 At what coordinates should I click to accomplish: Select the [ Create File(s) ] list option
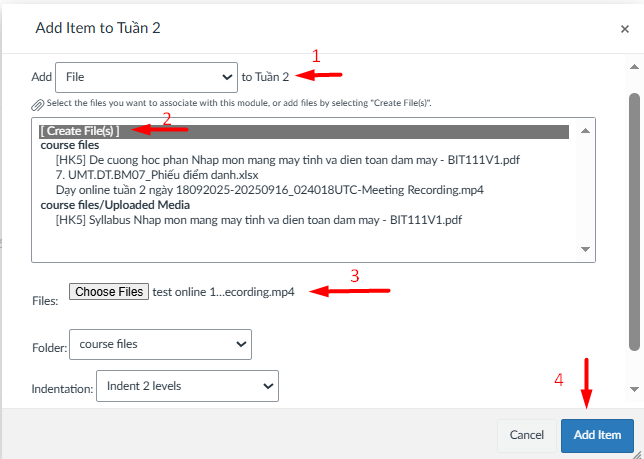80,131
